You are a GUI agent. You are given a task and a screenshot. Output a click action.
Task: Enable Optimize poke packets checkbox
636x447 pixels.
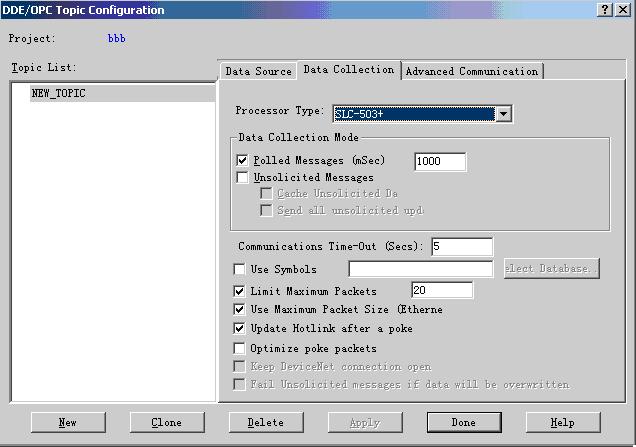pos(239,348)
